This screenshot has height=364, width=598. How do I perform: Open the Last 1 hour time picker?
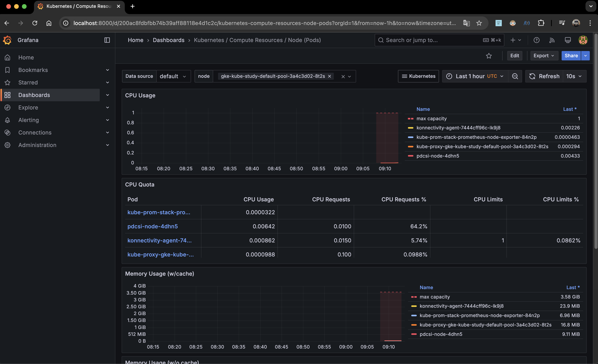pyautogui.click(x=475, y=76)
